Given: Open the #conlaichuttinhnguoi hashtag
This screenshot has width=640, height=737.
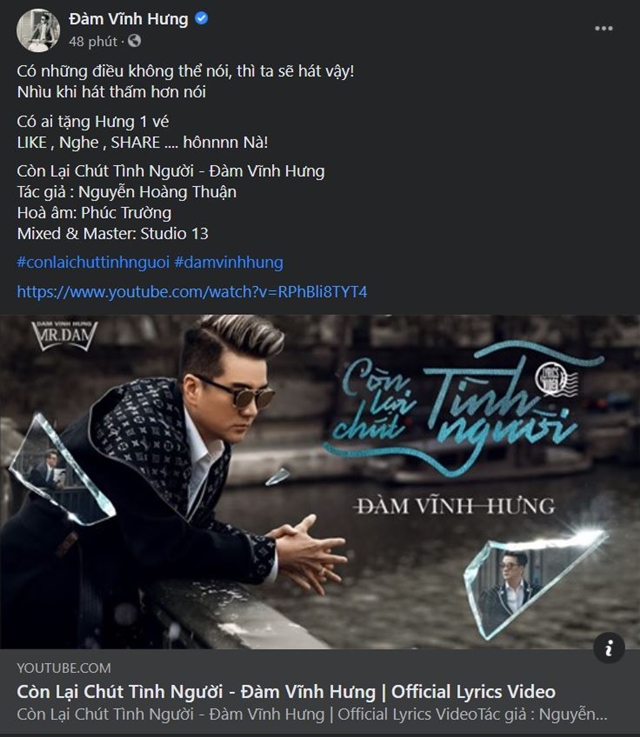Looking at the screenshot, I should [x=93, y=262].
